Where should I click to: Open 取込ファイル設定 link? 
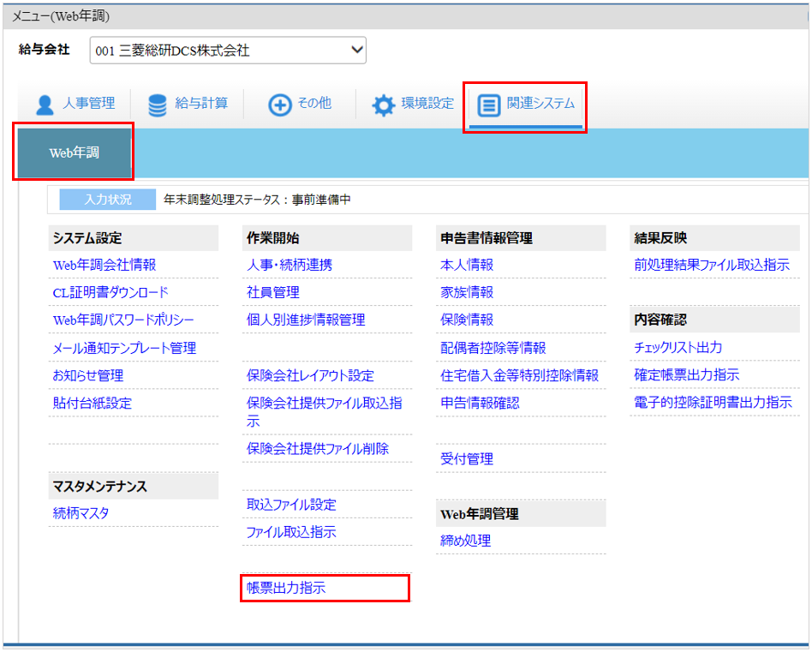(x=291, y=505)
